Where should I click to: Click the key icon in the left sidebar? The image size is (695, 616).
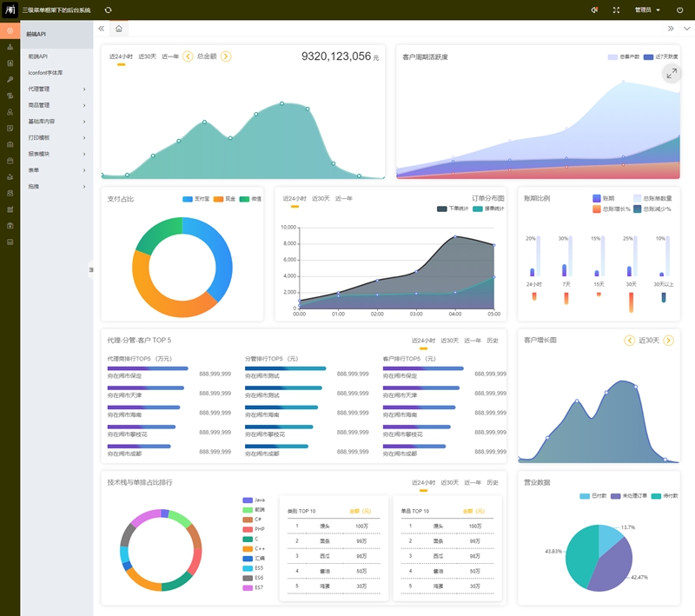click(x=10, y=79)
